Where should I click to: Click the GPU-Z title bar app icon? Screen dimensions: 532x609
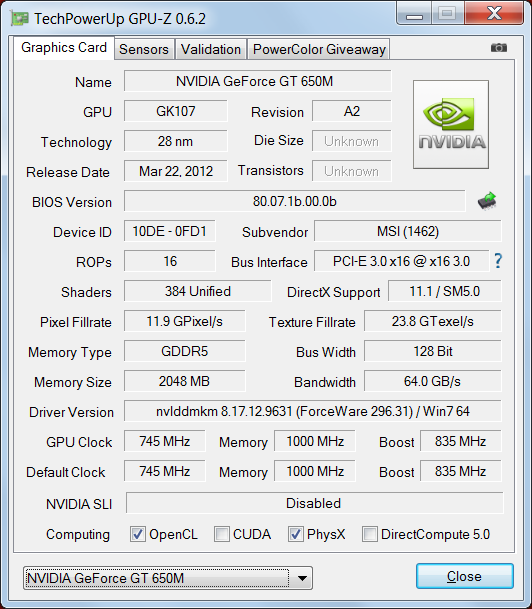pos(20,18)
